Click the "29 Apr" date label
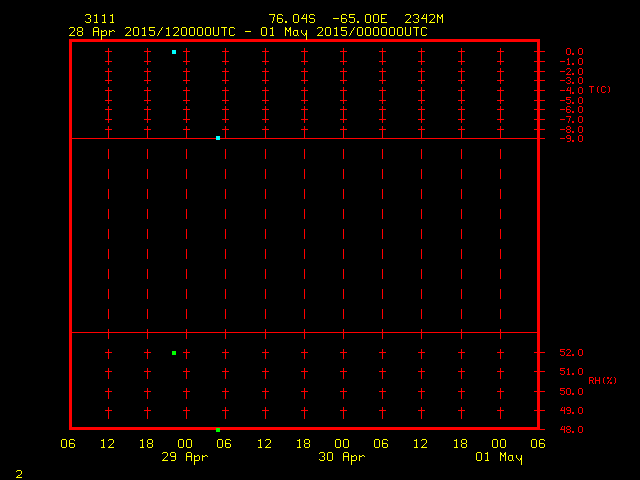The image size is (640, 480). [184, 457]
